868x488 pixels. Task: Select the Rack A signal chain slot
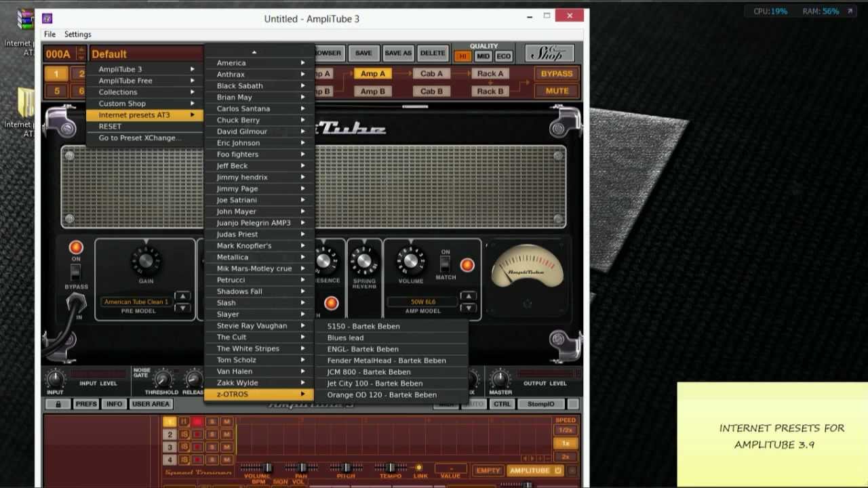point(490,74)
